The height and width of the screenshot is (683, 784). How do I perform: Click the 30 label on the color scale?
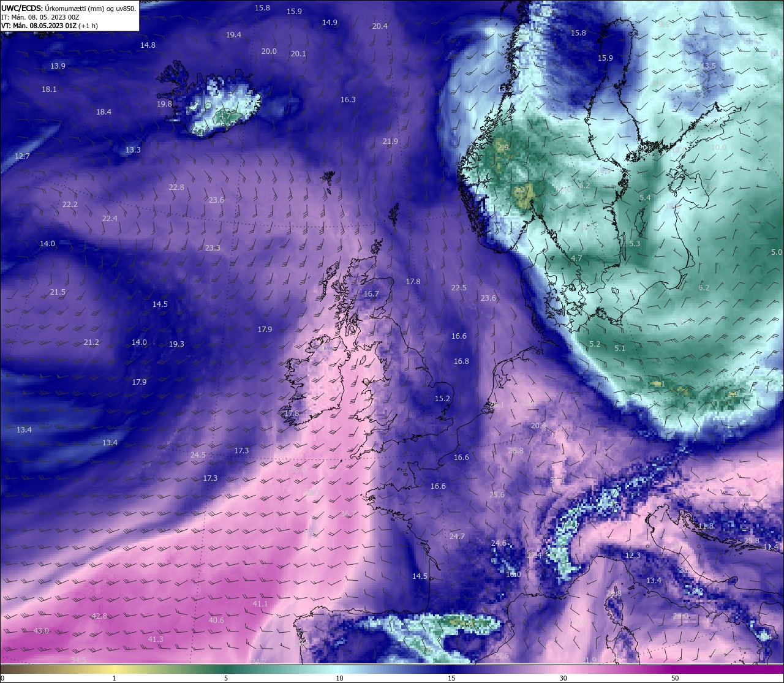[x=563, y=678]
